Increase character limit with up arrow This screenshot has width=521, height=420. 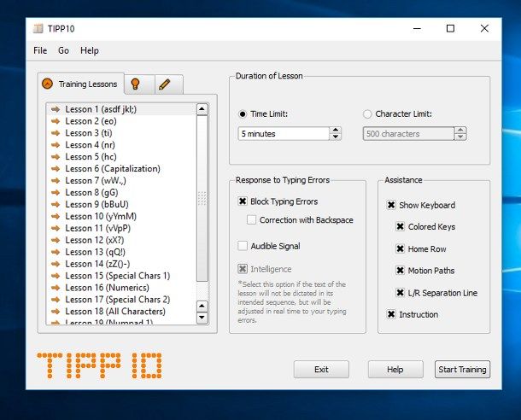pyautogui.click(x=460, y=131)
